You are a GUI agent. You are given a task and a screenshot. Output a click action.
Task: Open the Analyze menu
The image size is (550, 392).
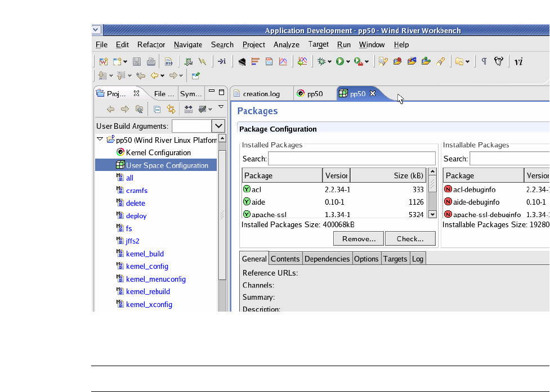click(286, 45)
